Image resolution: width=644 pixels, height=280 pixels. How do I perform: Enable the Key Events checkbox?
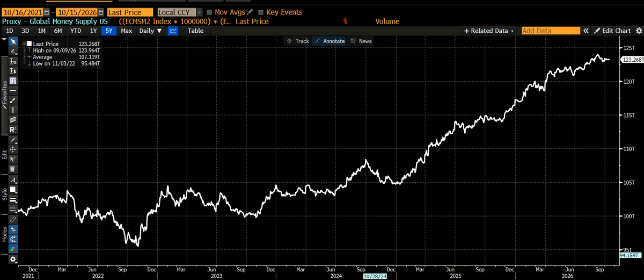(x=261, y=12)
